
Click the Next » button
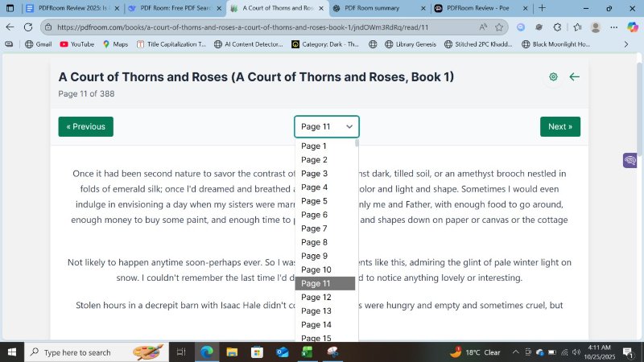click(x=559, y=126)
